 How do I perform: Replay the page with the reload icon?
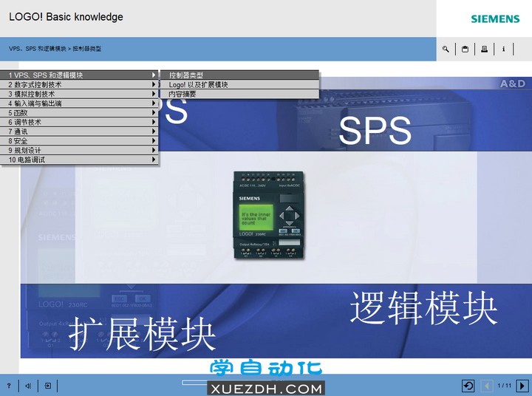pyautogui.click(x=468, y=386)
